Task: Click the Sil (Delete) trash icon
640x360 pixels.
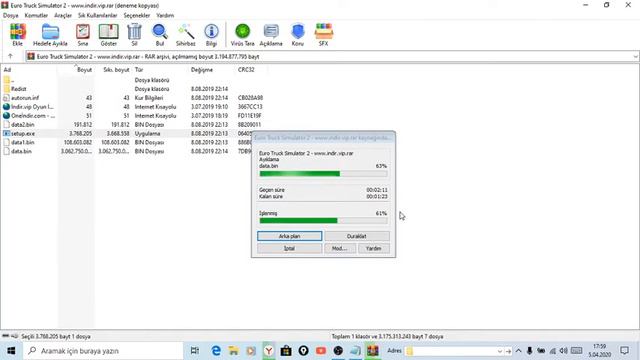Action: (134, 34)
